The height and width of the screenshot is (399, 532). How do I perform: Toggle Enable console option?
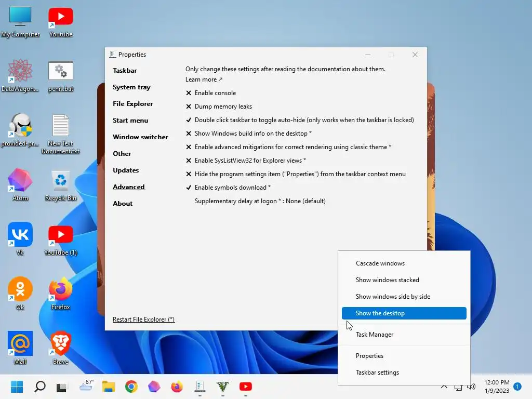(211, 93)
